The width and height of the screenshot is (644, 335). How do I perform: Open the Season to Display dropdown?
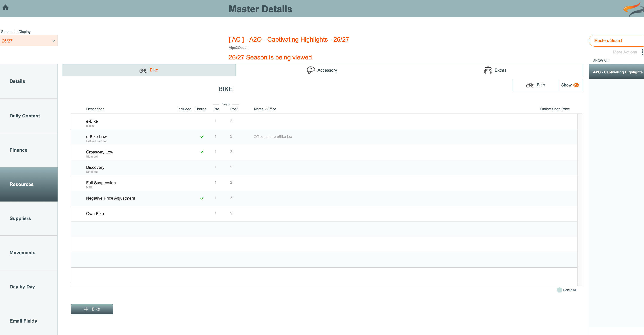(29, 41)
